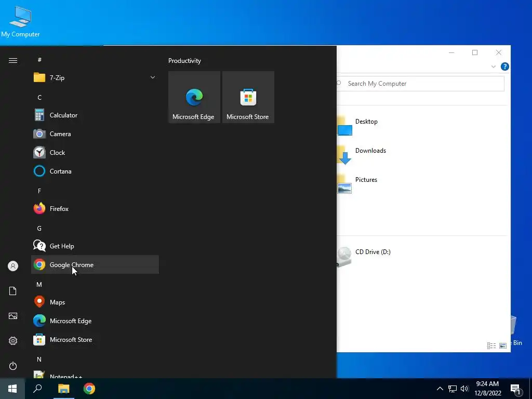Show hidden system tray icons chevron

coord(440,389)
